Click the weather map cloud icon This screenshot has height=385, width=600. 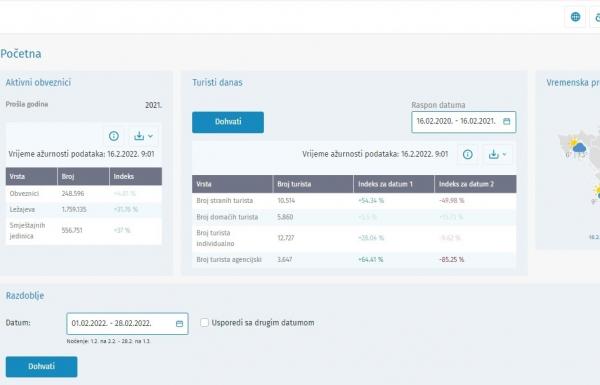click(579, 148)
